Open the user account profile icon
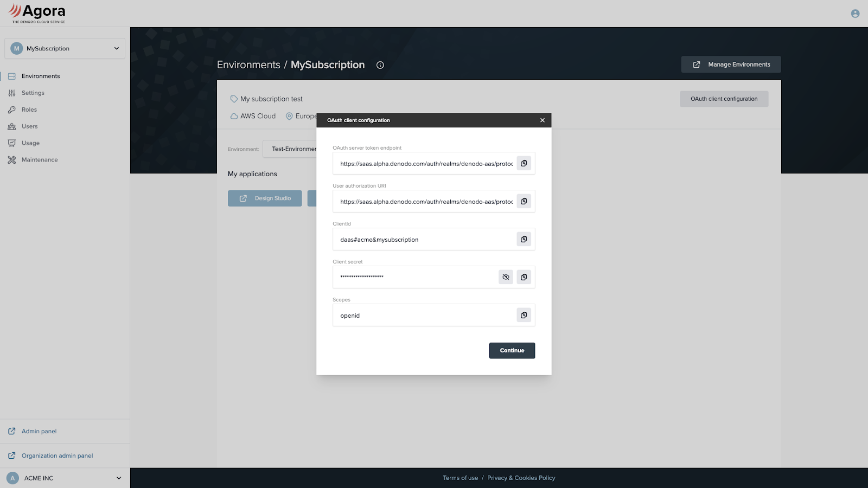 (x=855, y=14)
